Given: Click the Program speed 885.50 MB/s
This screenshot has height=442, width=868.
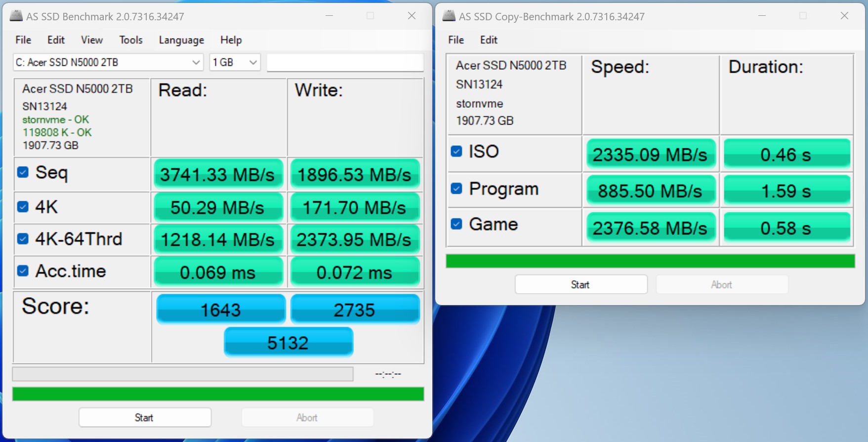Looking at the screenshot, I should [x=651, y=191].
